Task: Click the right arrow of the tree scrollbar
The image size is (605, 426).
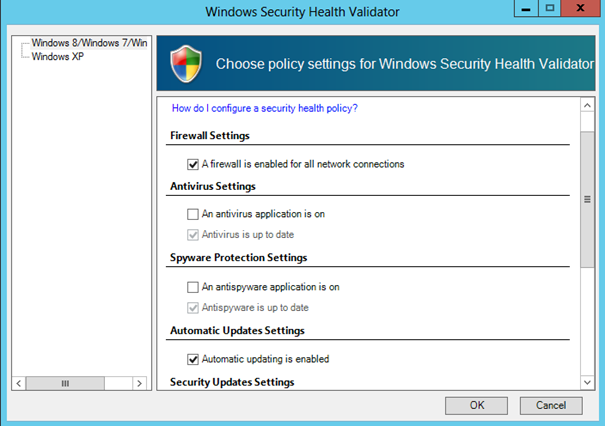Action: pos(140,383)
